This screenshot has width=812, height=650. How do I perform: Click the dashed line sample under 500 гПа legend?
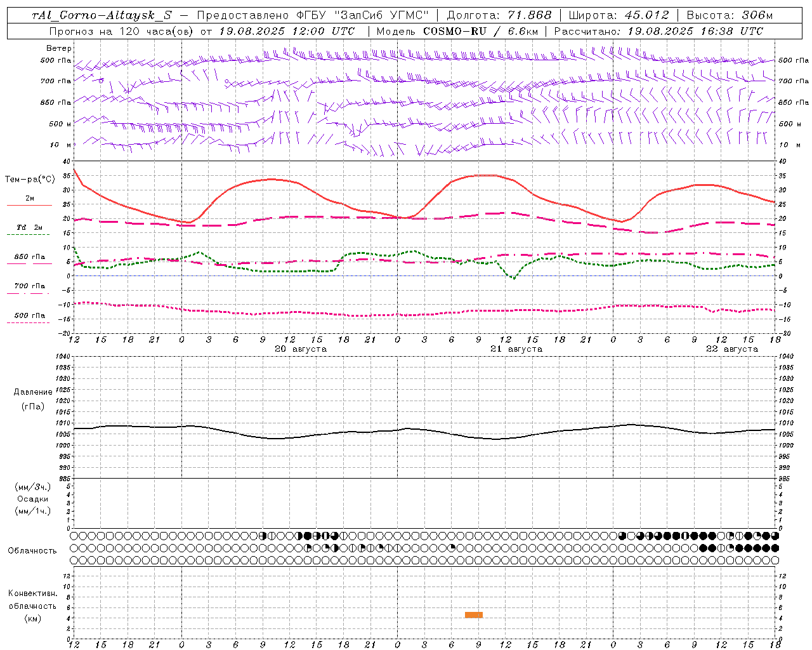[28, 322]
